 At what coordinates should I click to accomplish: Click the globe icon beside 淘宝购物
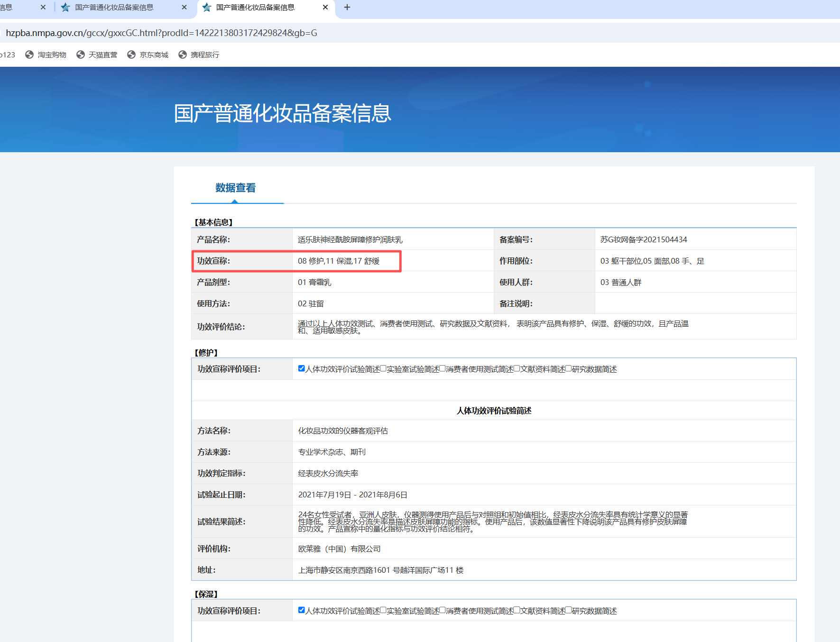(x=29, y=55)
